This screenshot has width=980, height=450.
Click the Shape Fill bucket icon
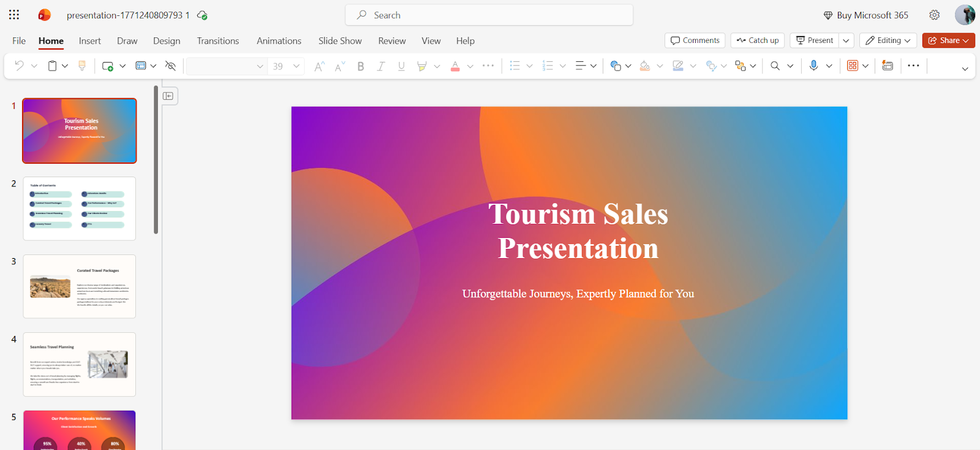(x=645, y=66)
